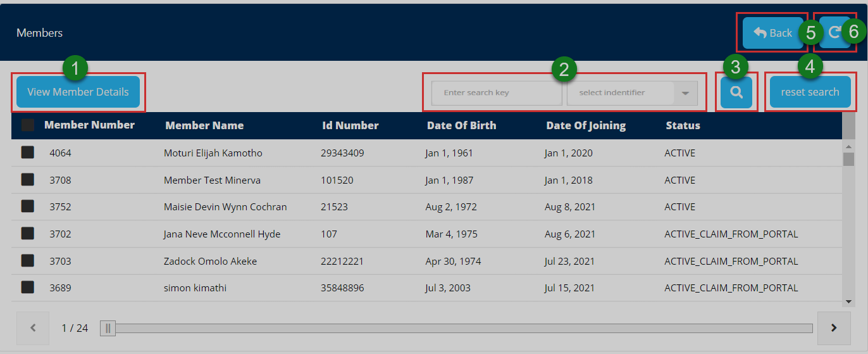
Task: Click the Status column header
Action: 683,125
